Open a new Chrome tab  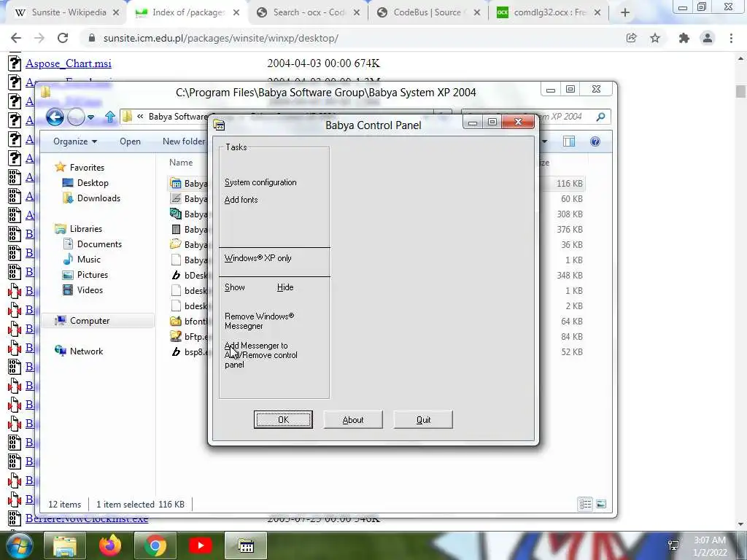click(625, 13)
